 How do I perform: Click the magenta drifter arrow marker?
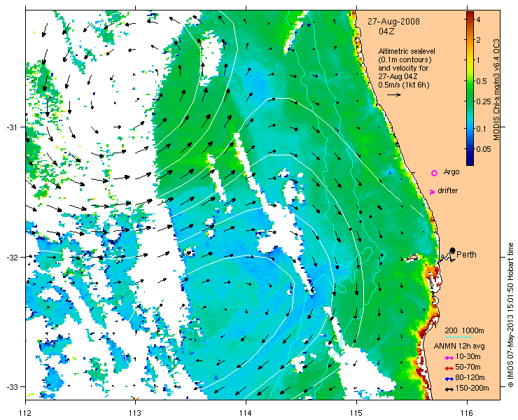pos(432,192)
